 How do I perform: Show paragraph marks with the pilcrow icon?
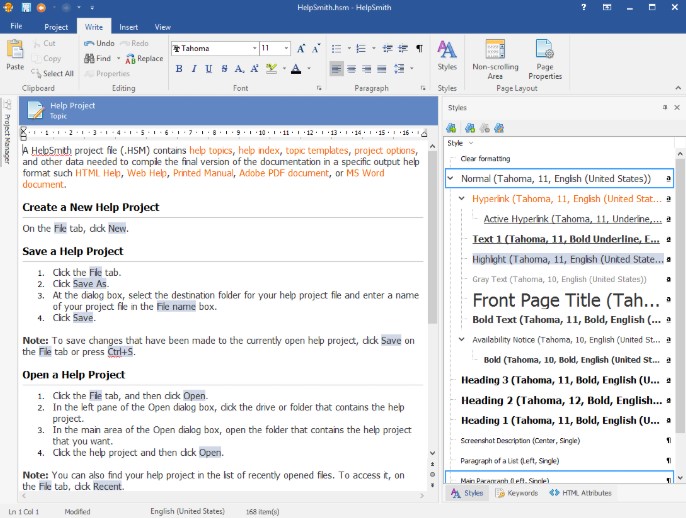pyautogui.click(x=419, y=48)
